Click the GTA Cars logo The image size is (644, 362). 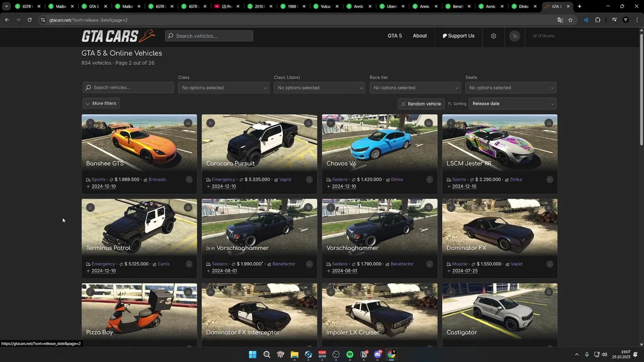pyautogui.click(x=118, y=36)
